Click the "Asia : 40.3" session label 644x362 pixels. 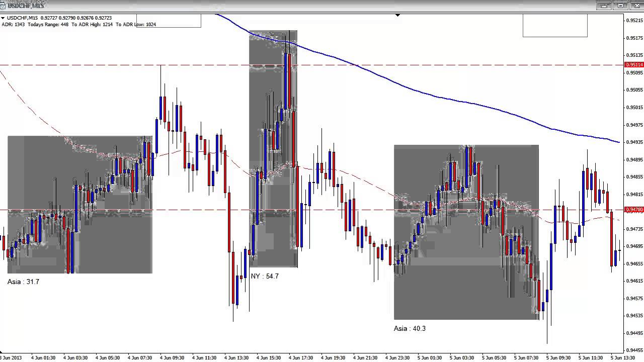click(410, 329)
